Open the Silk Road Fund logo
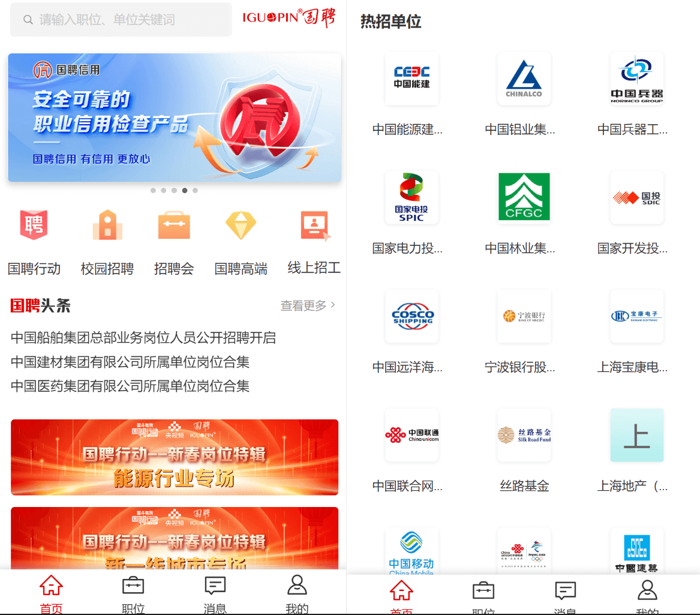The image size is (700, 615). coord(524,435)
